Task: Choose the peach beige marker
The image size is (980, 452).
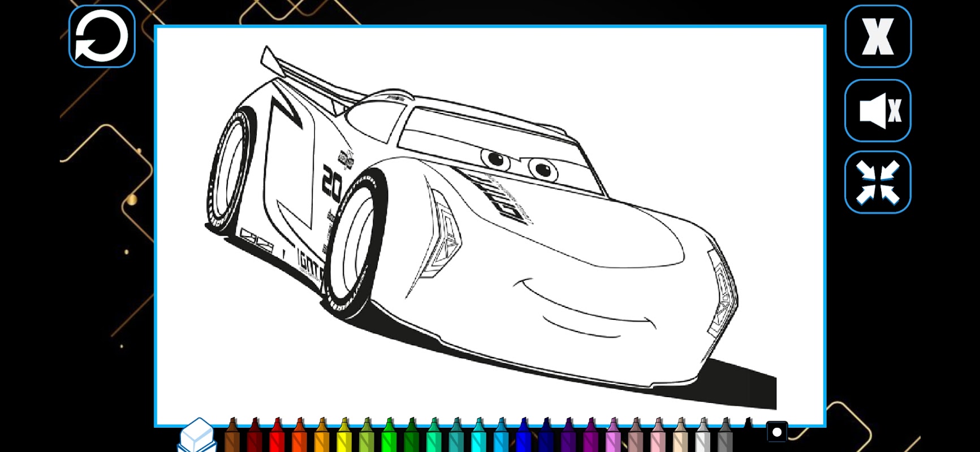Action: click(680, 435)
